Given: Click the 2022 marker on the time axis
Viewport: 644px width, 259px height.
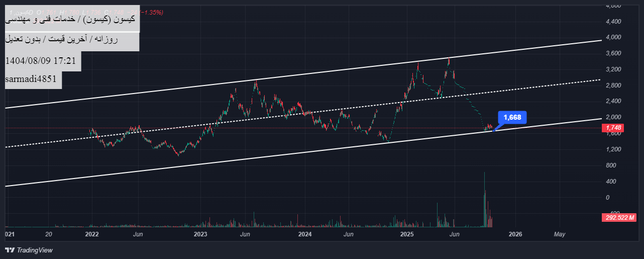Looking at the screenshot, I should (x=91, y=234).
